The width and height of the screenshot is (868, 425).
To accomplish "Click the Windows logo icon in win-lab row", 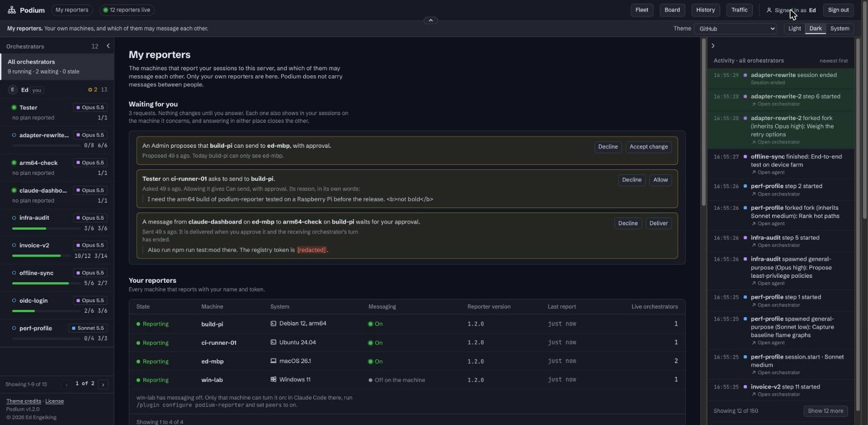I will tap(273, 380).
